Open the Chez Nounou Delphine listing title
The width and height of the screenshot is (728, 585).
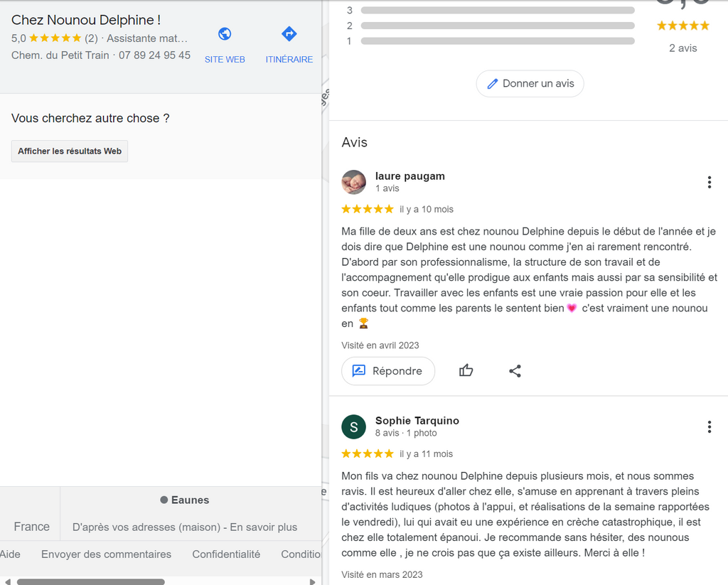86,20
